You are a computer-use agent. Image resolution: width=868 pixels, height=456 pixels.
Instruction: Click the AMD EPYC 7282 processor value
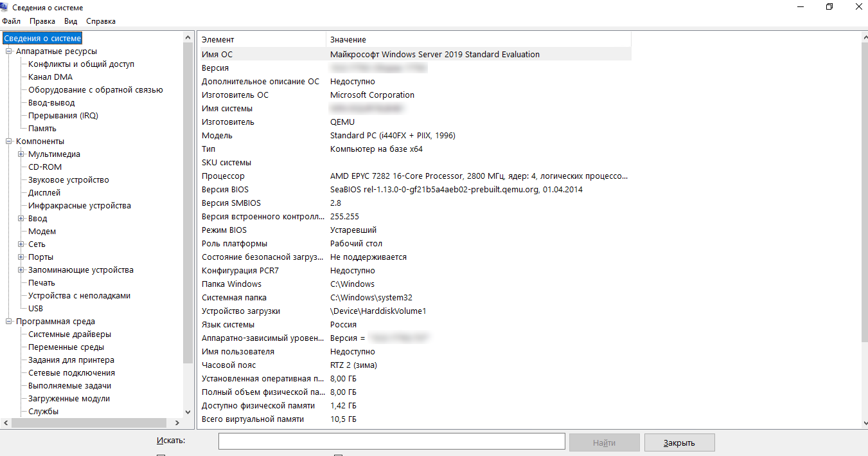click(x=479, y=176)
